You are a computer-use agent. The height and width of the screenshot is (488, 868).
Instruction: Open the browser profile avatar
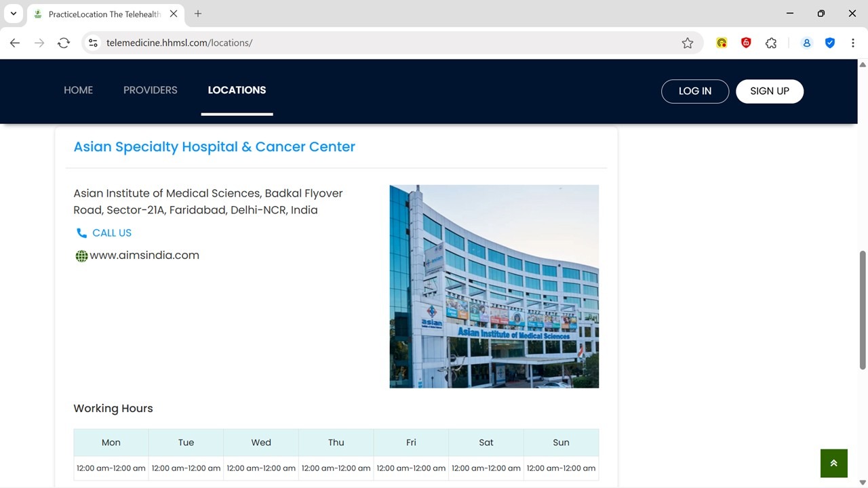coord(806,43)
